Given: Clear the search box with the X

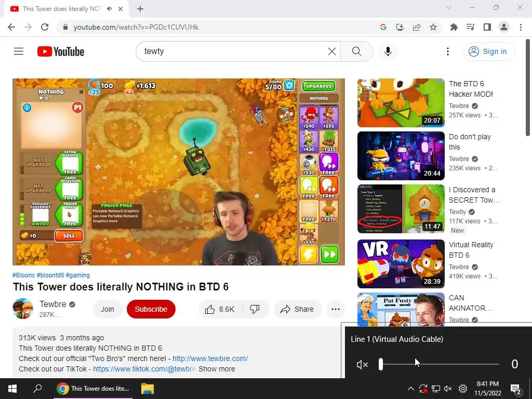Looking at the screenshot, I should 332,51.
